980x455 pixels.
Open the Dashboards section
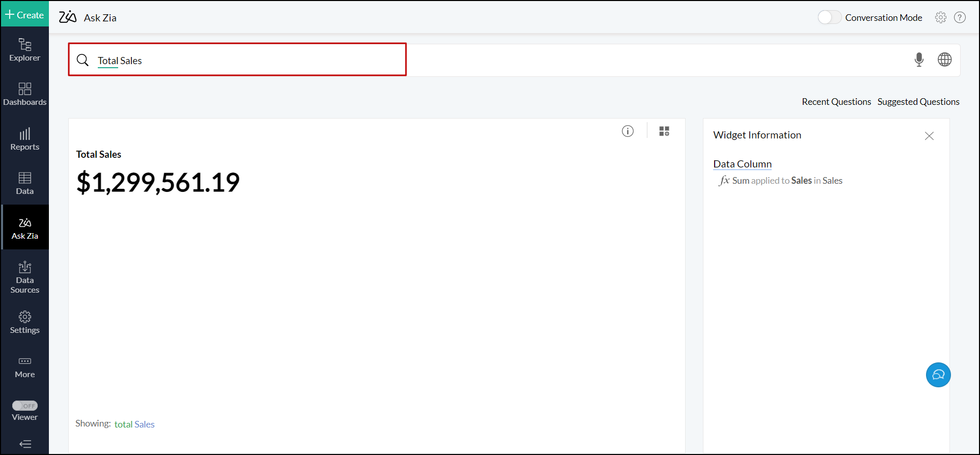point(25,94)
